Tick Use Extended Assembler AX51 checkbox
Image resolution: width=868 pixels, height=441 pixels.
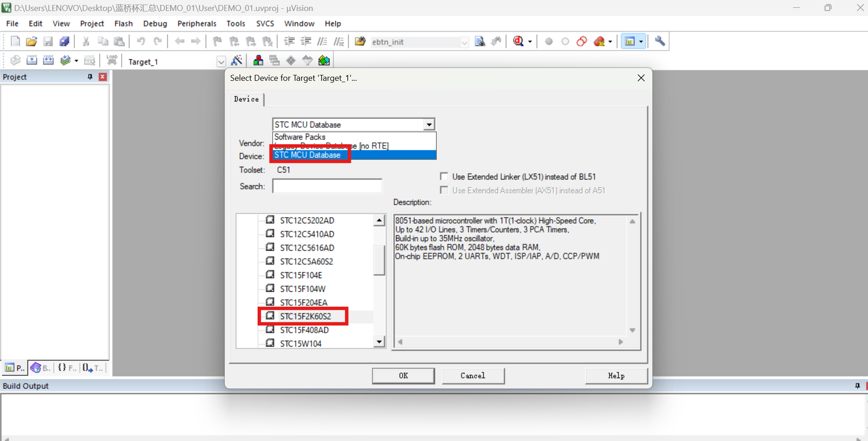(x=444, y=190)
